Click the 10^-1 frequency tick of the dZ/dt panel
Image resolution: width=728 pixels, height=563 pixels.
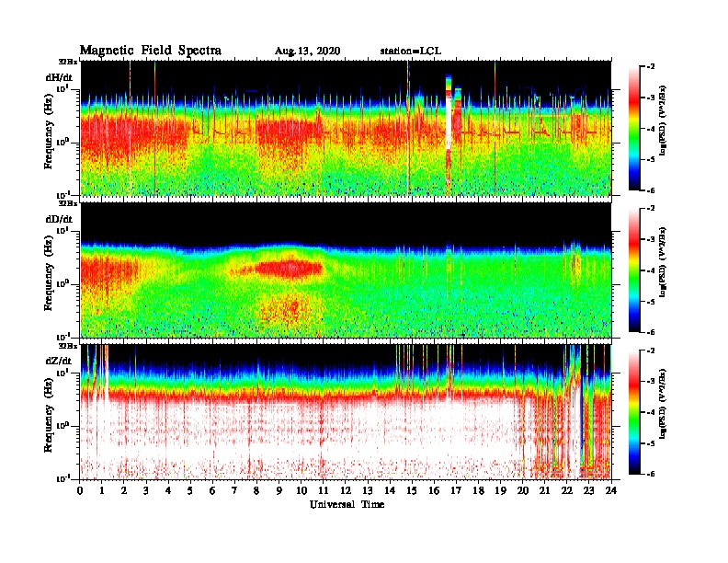[63, 478]
